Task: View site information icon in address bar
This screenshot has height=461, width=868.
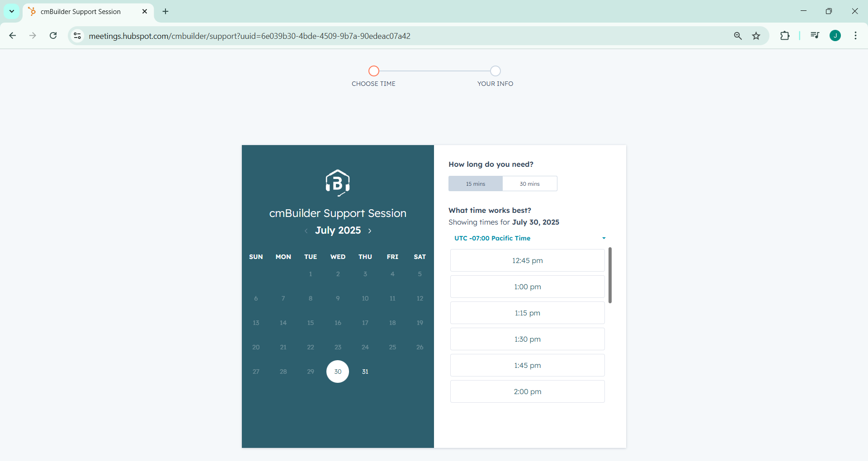Action: pos(77,36)
